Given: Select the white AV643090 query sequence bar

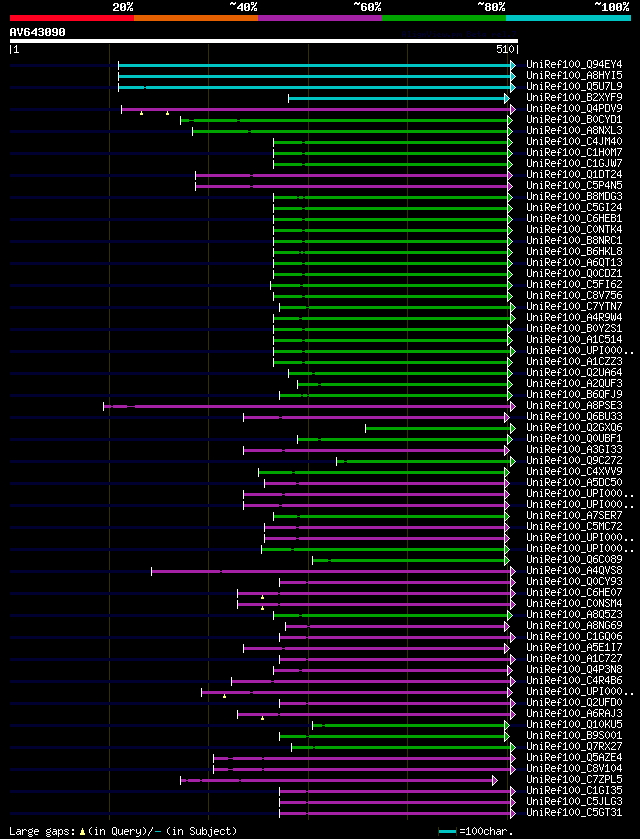Looking at the screenshot, I should point(264,41).
